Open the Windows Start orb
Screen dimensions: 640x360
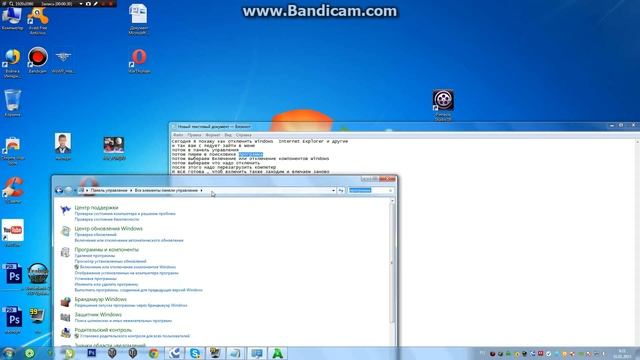[x=8, y=353]
